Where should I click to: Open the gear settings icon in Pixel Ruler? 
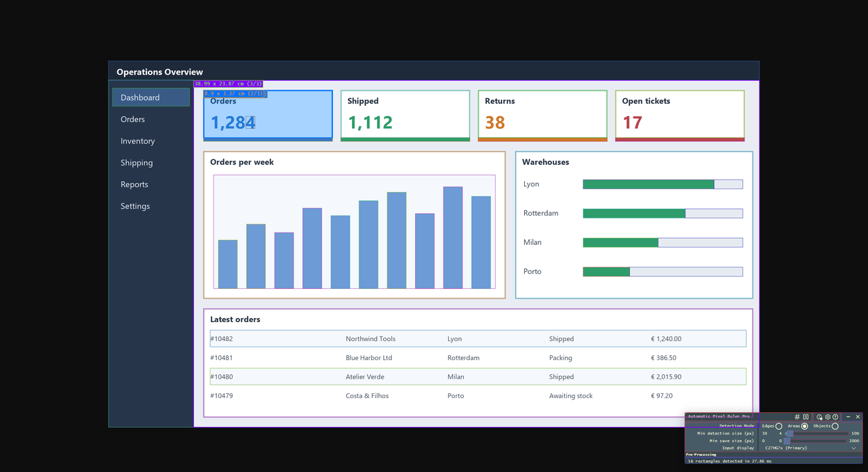[x=827, y=417]
